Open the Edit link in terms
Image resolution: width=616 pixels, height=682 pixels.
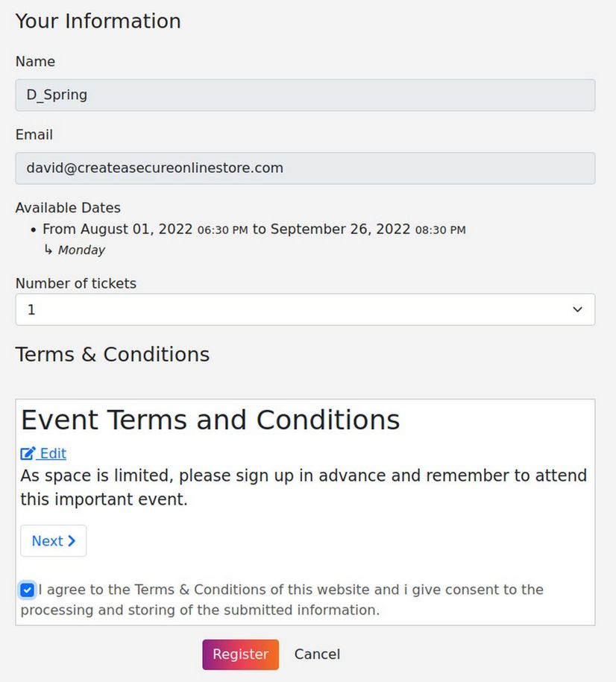tap(52, 453)
